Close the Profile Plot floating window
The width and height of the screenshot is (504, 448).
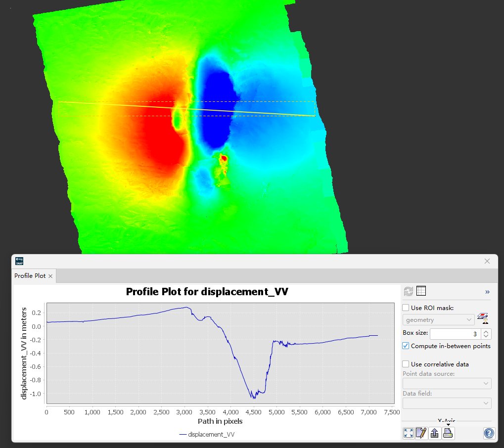click(487, 261)
